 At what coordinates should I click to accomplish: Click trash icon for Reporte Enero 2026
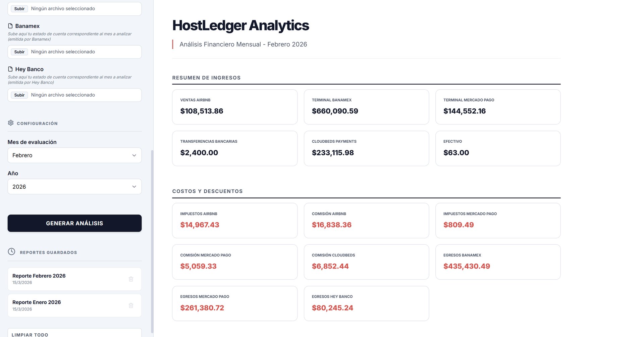131,305
